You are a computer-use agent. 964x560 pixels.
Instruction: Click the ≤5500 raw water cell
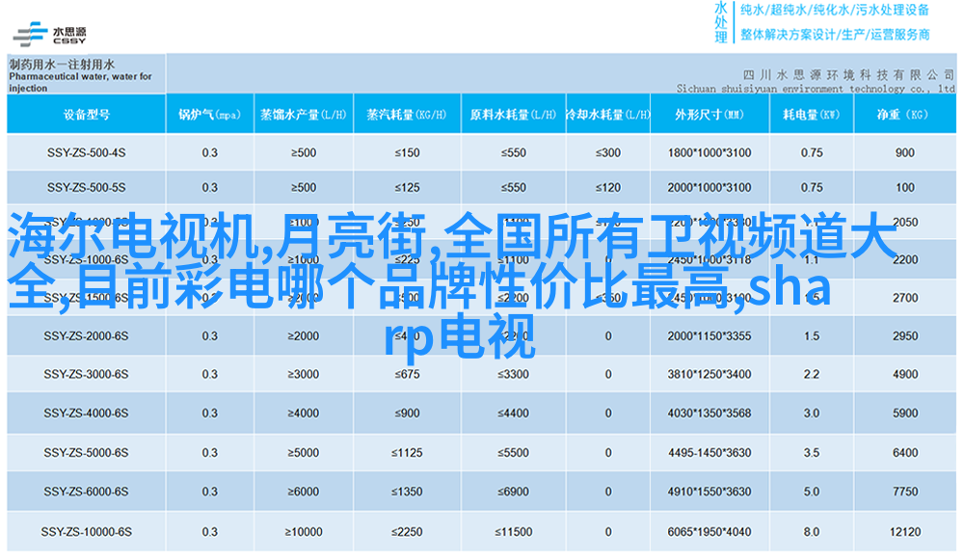click(514, 453)
